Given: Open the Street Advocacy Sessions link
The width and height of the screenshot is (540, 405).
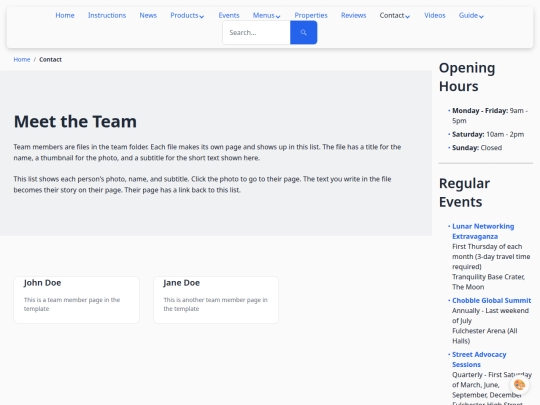Looking at the screenshot, I should click(479, 359).
